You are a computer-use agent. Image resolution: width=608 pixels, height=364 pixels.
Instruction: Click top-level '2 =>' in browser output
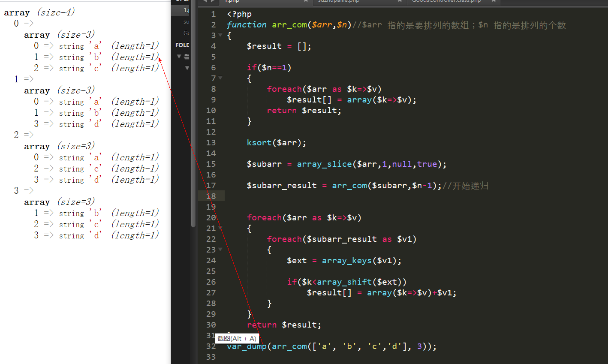23,135
